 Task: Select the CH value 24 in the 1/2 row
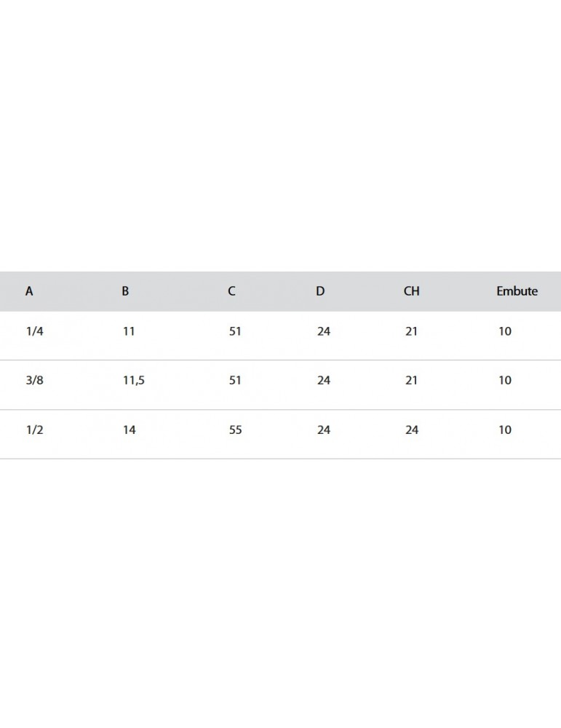coord(412,430)
